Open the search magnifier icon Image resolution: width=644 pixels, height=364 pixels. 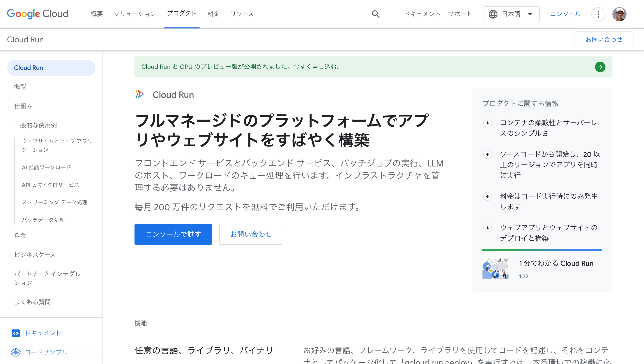pyautogui.click(x=375, y=14)
